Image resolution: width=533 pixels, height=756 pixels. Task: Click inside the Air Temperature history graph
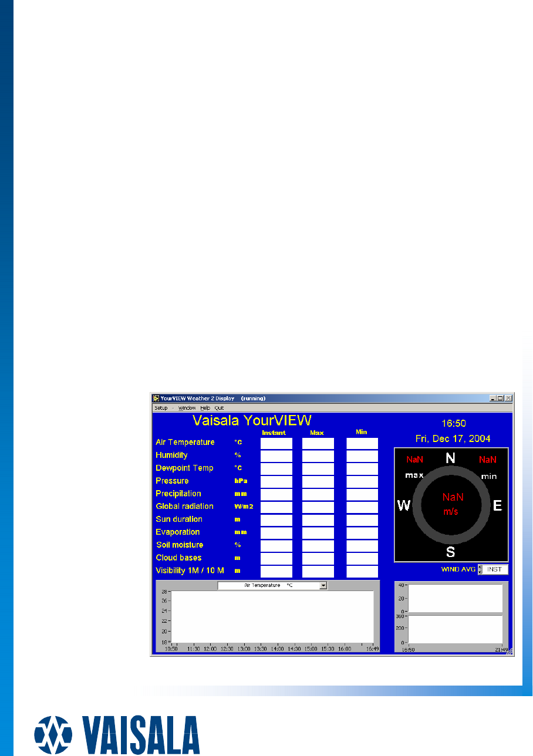click(x=272, y=616)
